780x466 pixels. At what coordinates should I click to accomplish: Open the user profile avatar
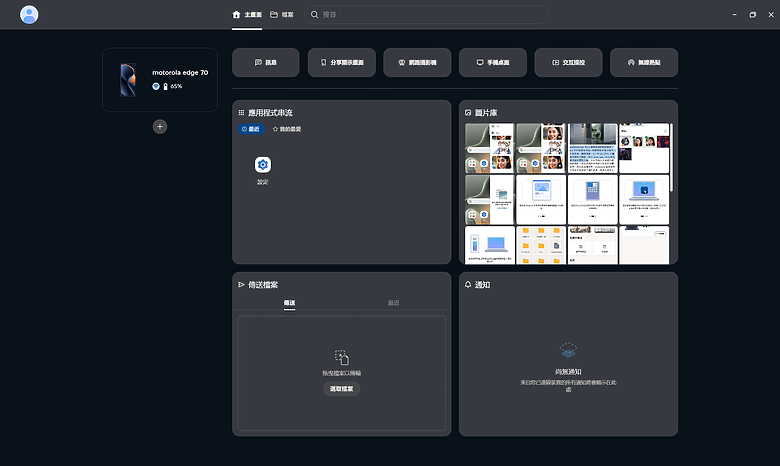(x=29, y=14)
